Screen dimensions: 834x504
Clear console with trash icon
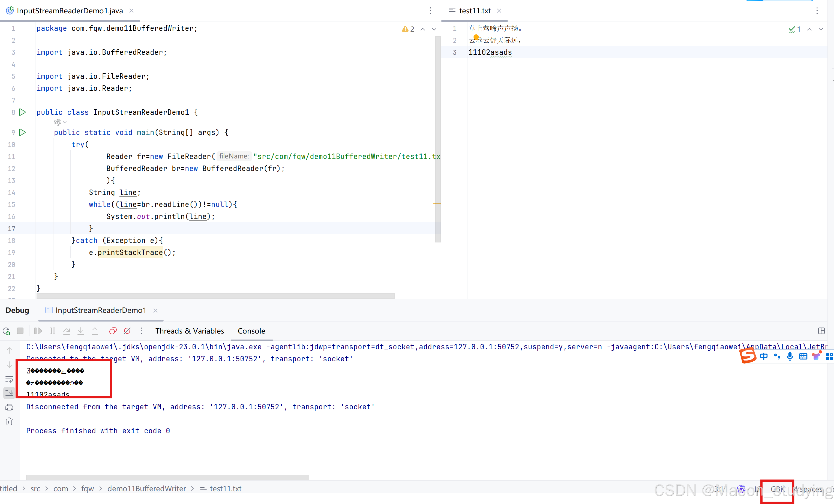coord(9,421)
